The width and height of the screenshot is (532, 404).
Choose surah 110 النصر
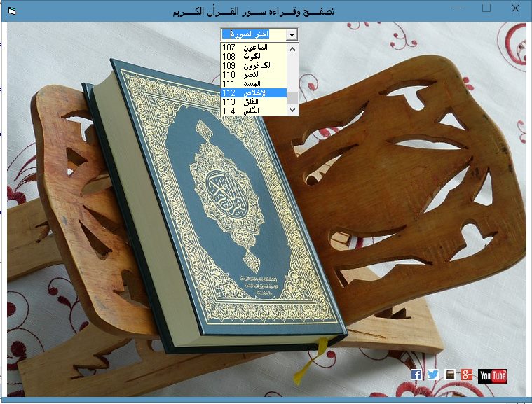(x=254, y=75)
